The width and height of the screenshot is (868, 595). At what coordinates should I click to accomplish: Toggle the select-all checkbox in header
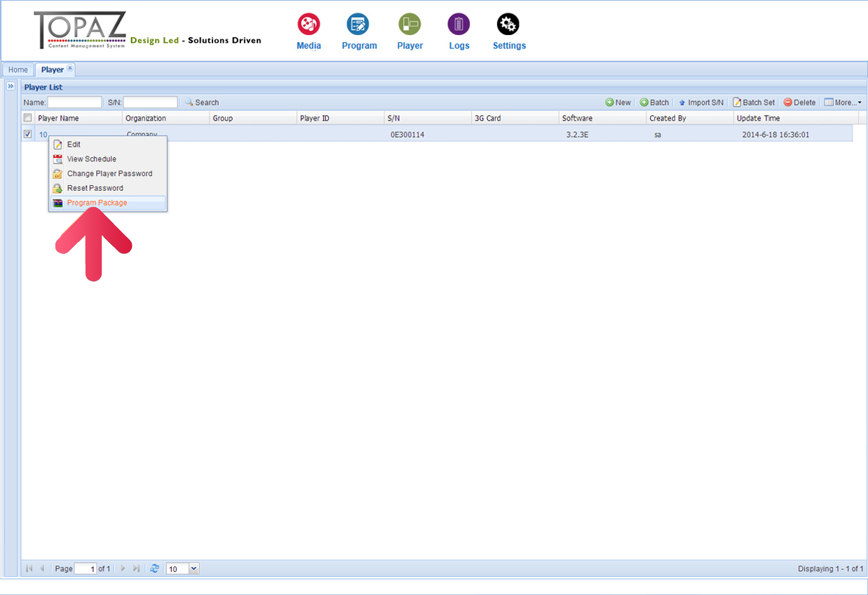[28, 118]
